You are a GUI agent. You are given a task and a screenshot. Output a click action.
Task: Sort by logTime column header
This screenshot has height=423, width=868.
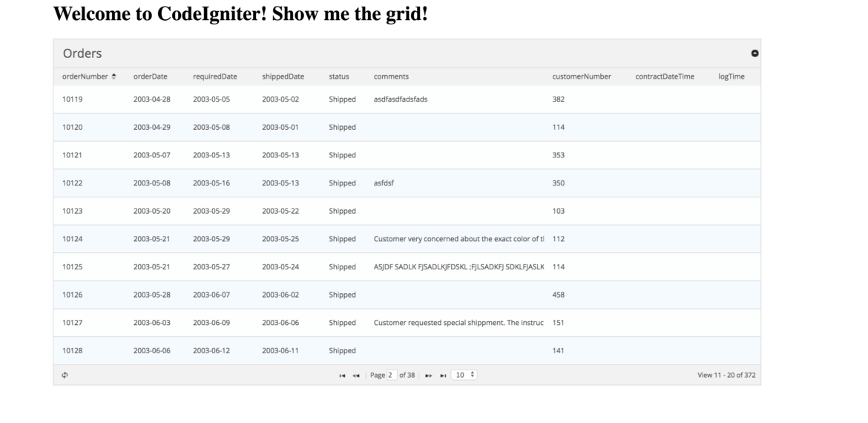coord(731,76)
